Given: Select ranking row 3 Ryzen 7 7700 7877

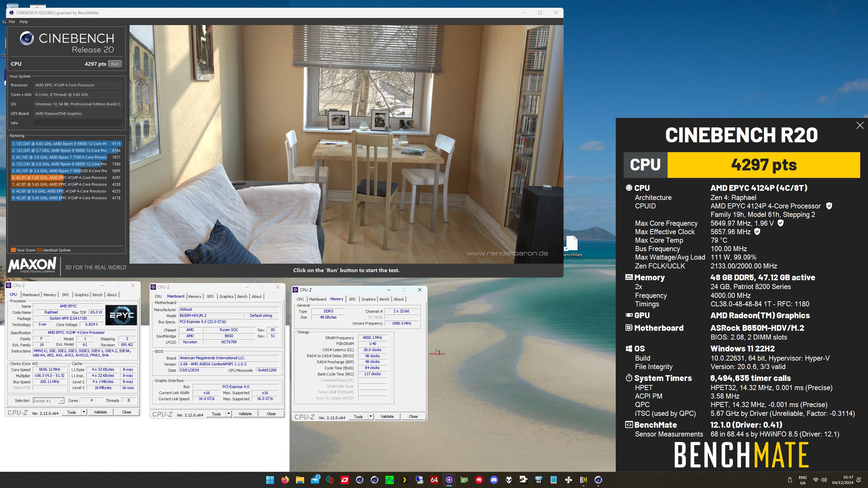Looking at the screenshot, I should [66, 157].
